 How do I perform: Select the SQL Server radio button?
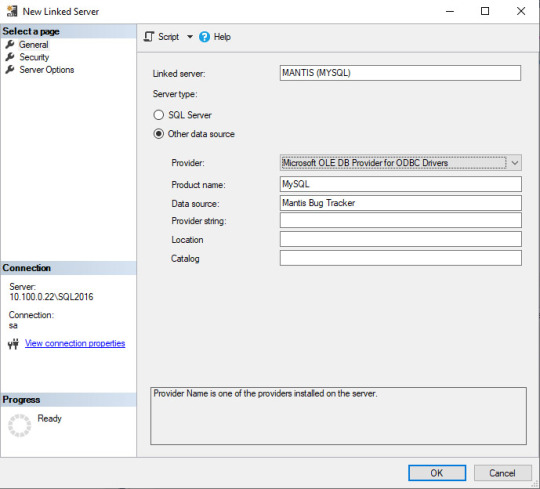click(x=158, y=115)
